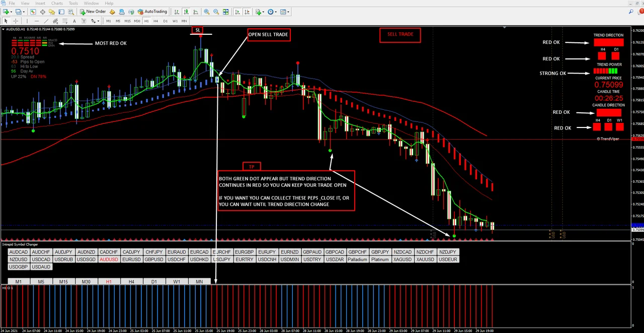Image resolution: width=644 pixels, height=333 pixels.
Task: Select the Fibonacci Retracement tool
Action: click(x=65, y=21)
